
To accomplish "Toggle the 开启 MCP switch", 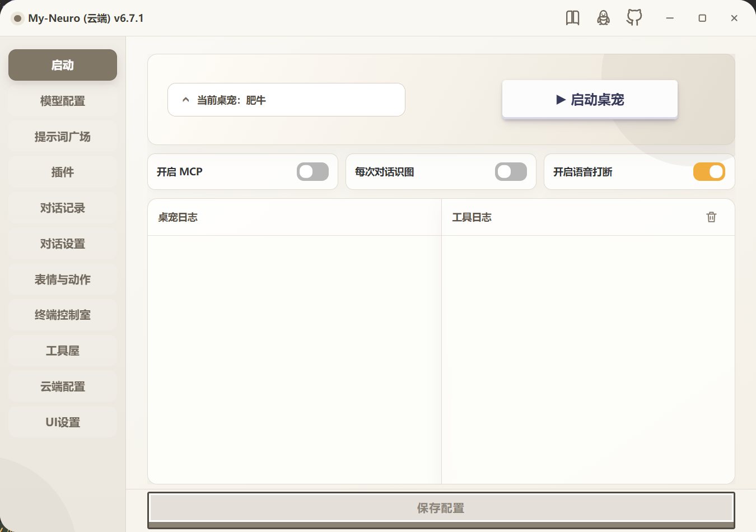I will click(312, 172).
